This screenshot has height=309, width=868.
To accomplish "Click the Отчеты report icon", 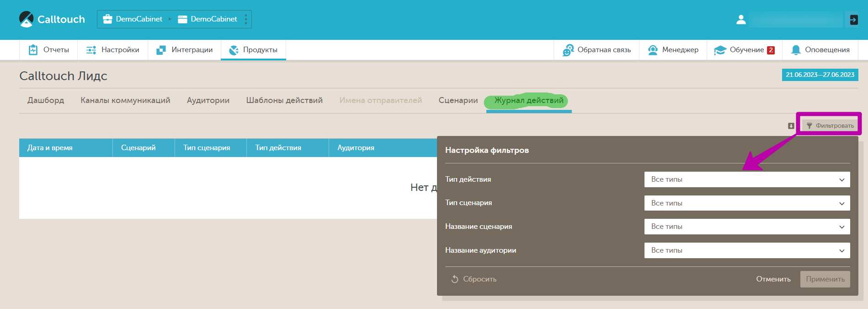I will [x=33, y=50].
